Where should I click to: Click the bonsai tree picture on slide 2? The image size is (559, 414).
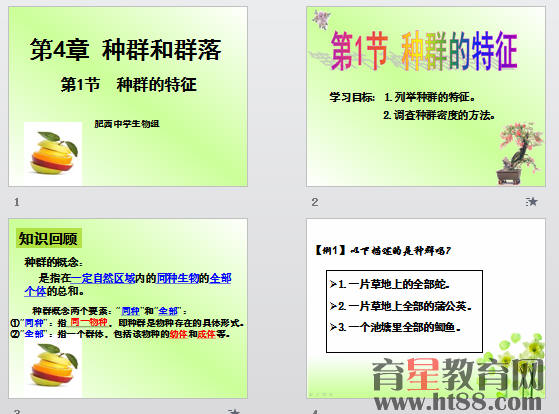[520, 154]
